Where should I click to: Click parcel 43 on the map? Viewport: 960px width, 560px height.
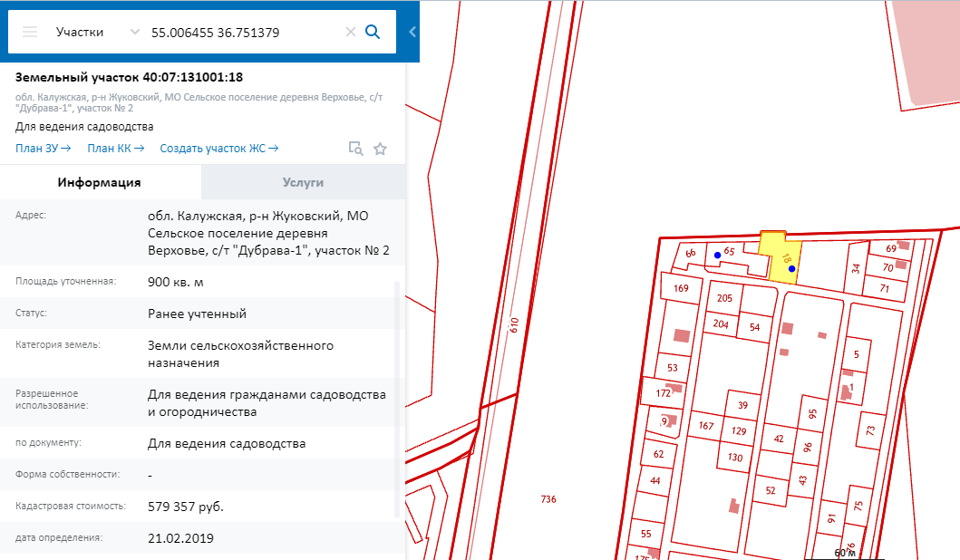pos(802,480)
